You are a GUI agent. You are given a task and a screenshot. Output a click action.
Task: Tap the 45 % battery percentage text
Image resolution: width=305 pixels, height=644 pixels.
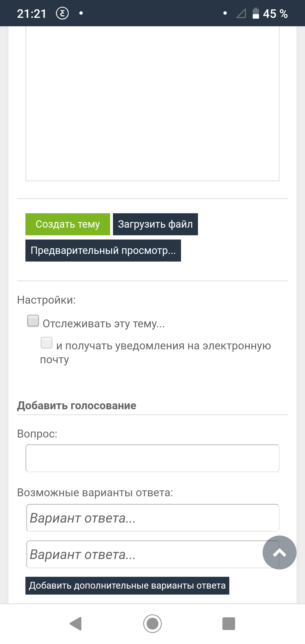coord(275,14)
